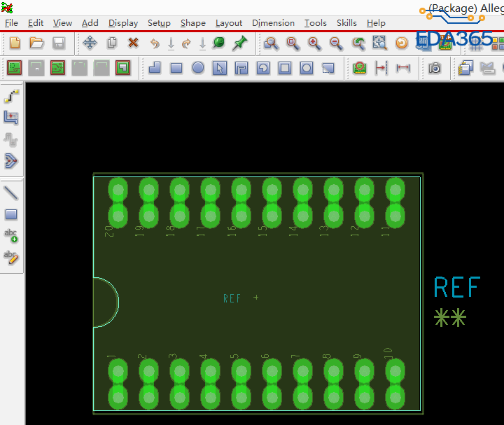Open the Add menu
Viewport: 504px width, 425px height.
(x=90, y=23)
